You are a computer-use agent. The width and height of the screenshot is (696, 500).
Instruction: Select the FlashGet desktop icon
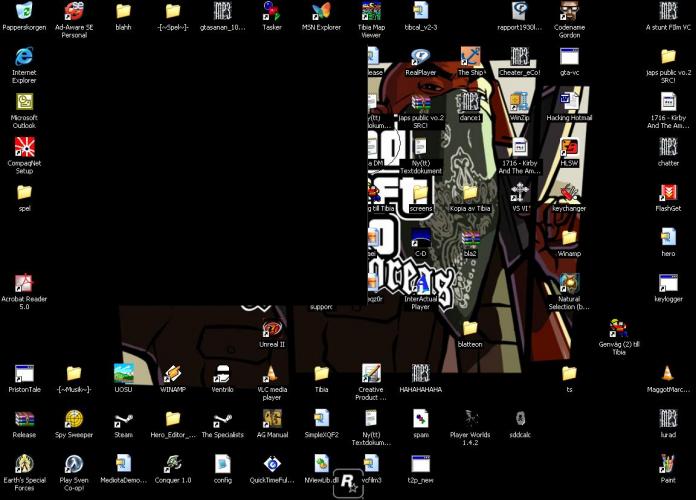tap(668, 192)
